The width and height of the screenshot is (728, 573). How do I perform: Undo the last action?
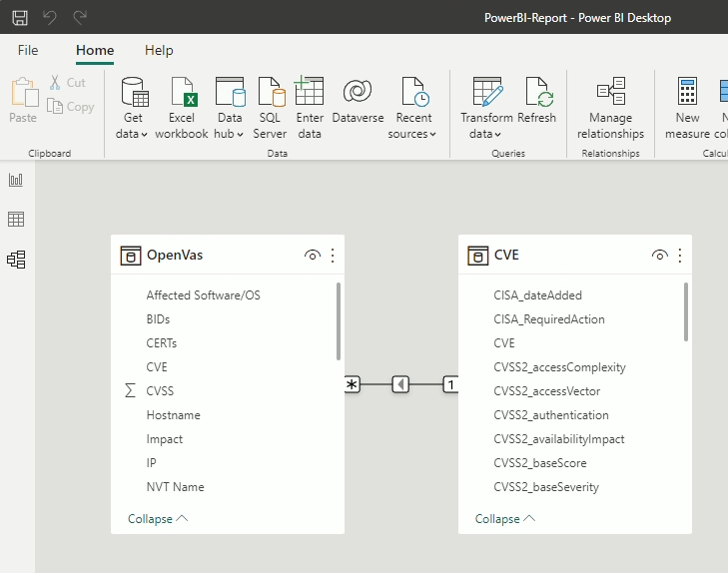point(50,18)
